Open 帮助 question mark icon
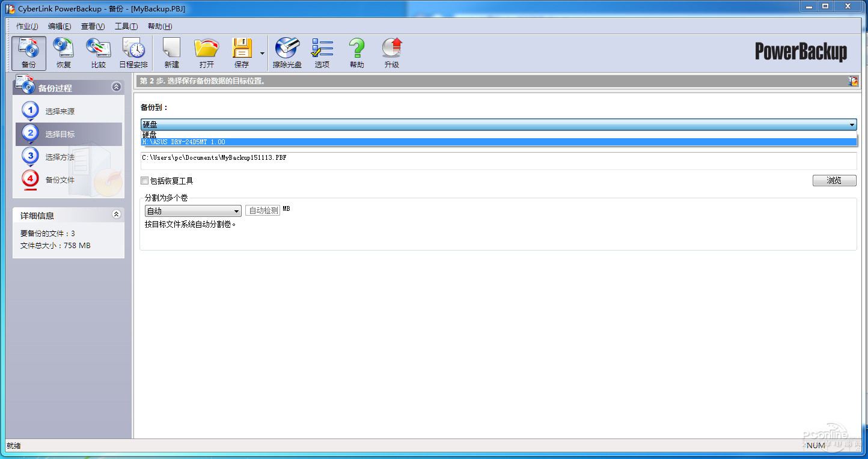 click(357, 53)
